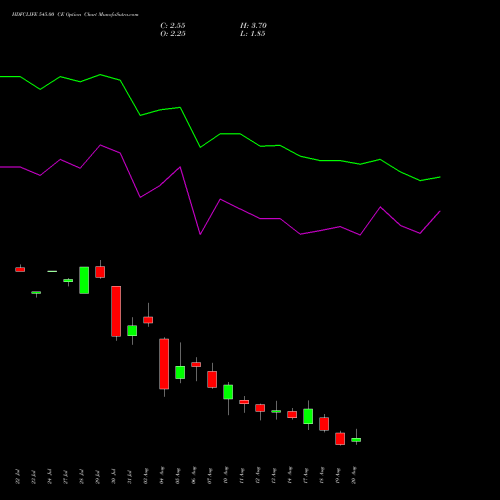The width and height of the screenshot is (500, 500).
Task: Click the 30 Jul date label
Action: [x=114, y=477]
